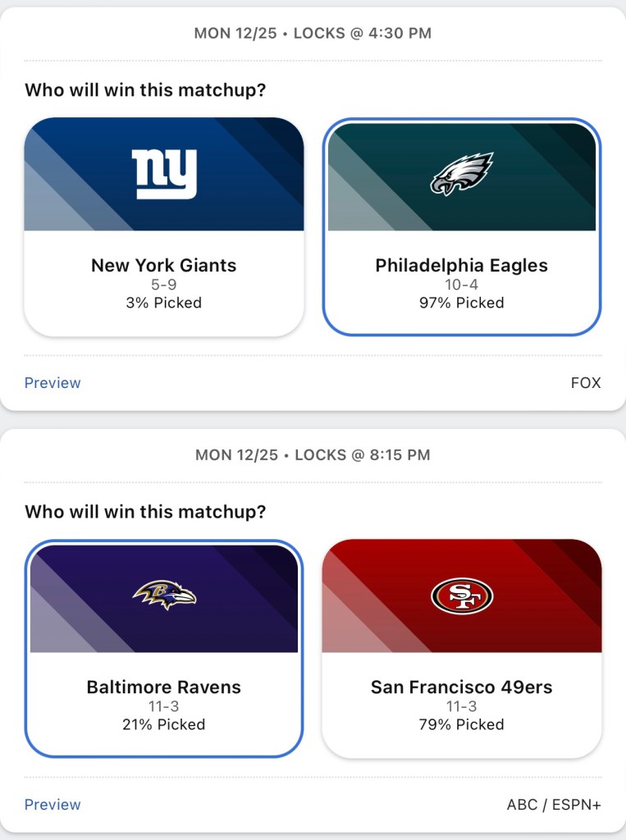Viewport: 626px width, 840px height.
Task: Open Preview for the Ravens-49ers matchup
Action: coord(53,805)
